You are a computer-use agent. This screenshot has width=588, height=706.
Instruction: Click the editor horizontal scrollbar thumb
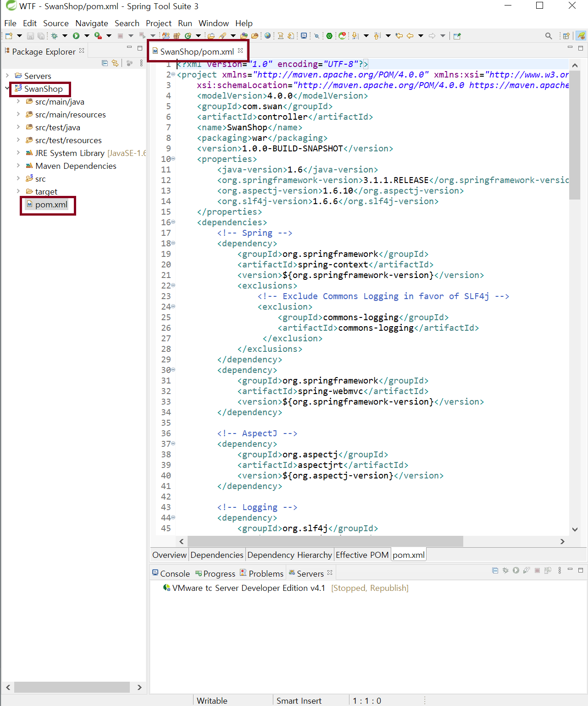(x=325, y=541)
